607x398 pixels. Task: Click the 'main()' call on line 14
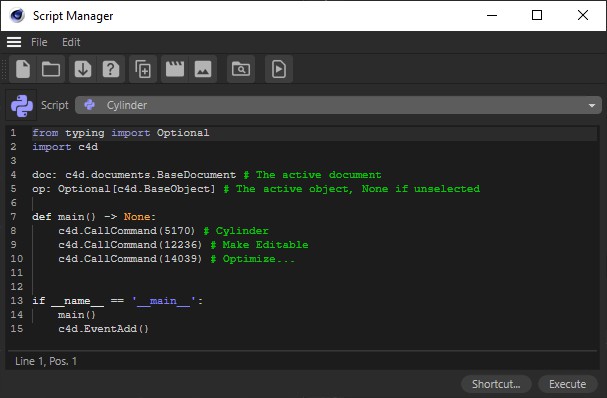click(77, 315)
